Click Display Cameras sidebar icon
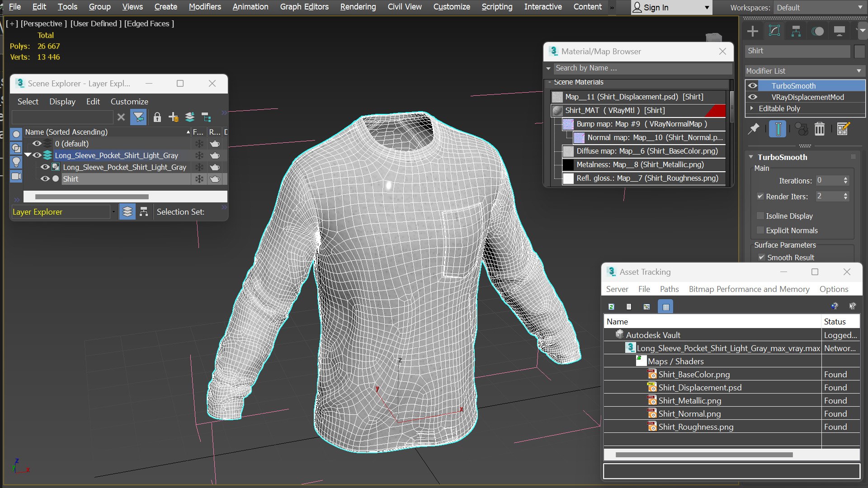 [x=16, y=176]
